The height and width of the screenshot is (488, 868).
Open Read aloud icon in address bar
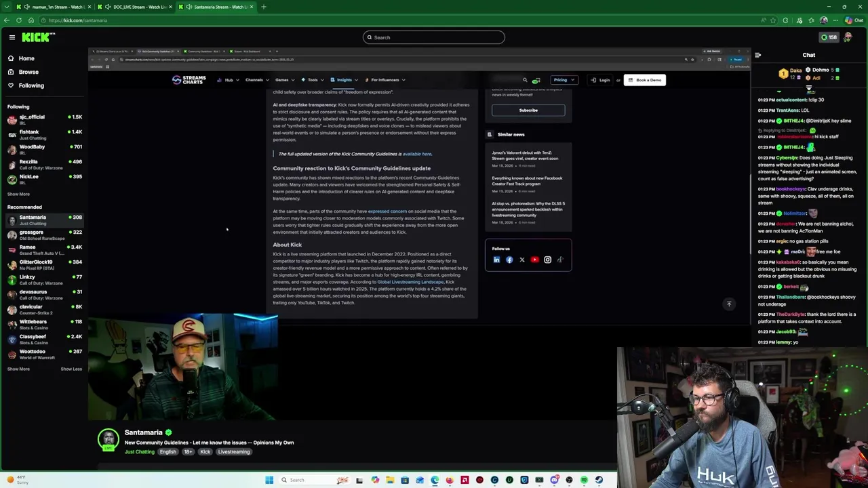765,20
